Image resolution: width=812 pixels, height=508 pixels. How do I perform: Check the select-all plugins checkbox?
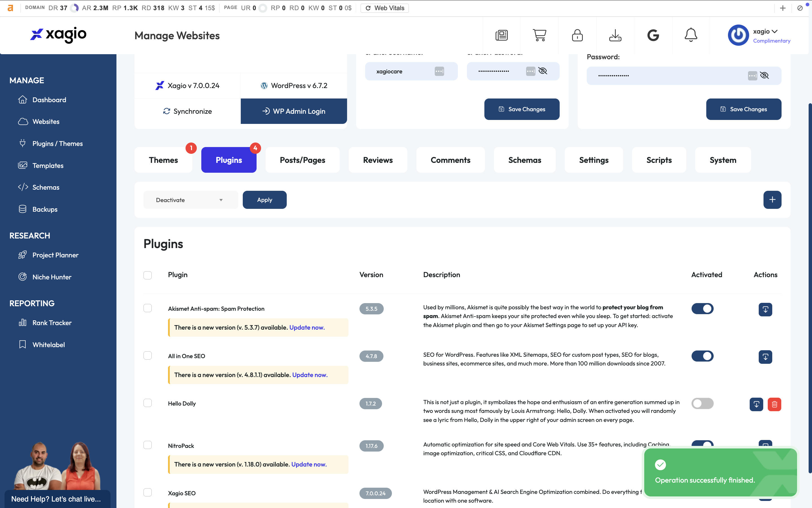(x=148, y=275)
